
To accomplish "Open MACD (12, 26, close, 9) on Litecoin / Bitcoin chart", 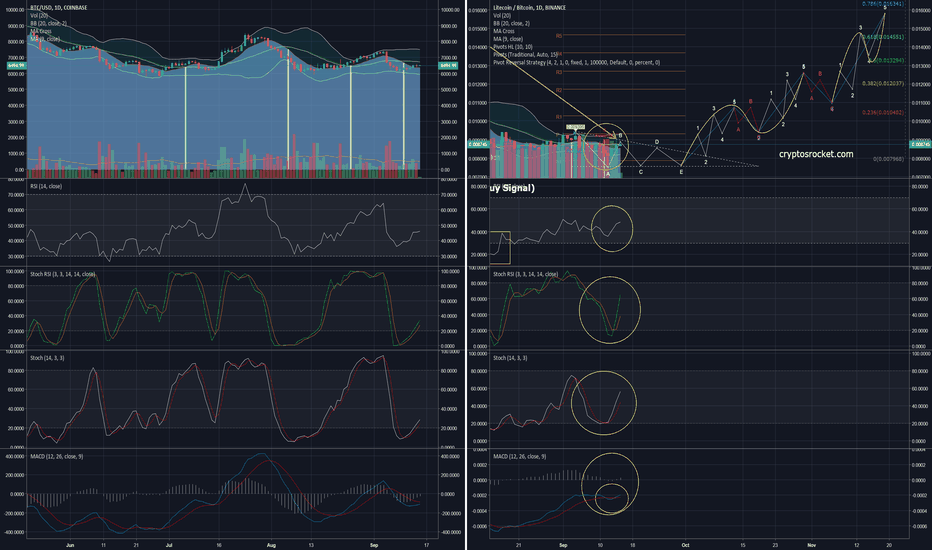I will 519,456.
